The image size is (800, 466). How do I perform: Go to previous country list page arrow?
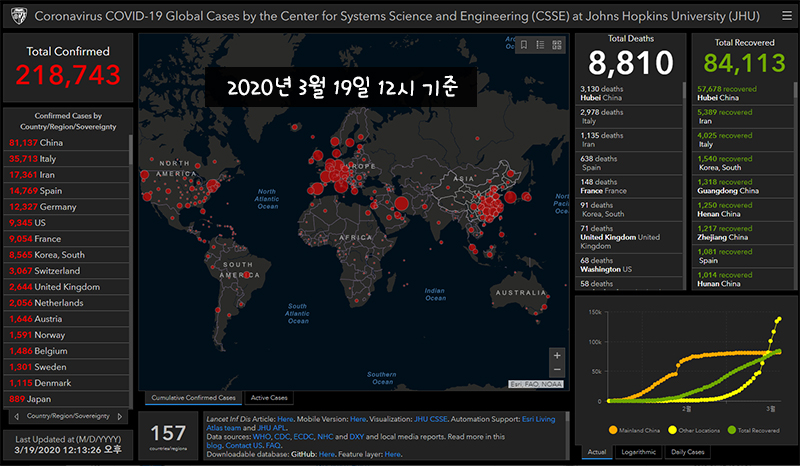[x=16, y=416]
